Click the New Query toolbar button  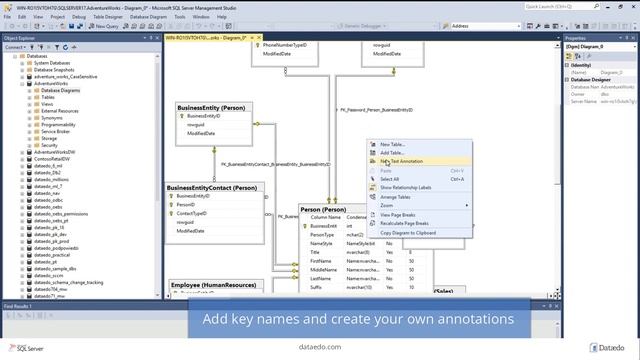[104, 26]
